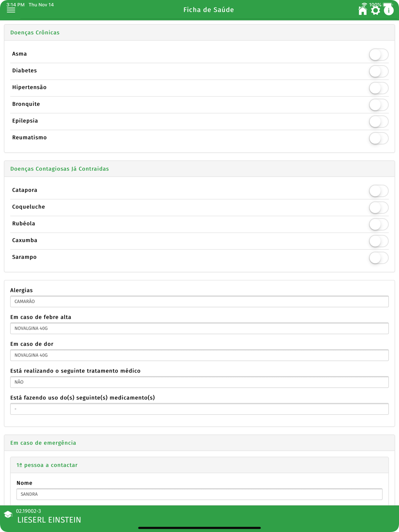Turn on Coqueluche switch
Viewport: 399px width, 532px height.
coord(378,207)
